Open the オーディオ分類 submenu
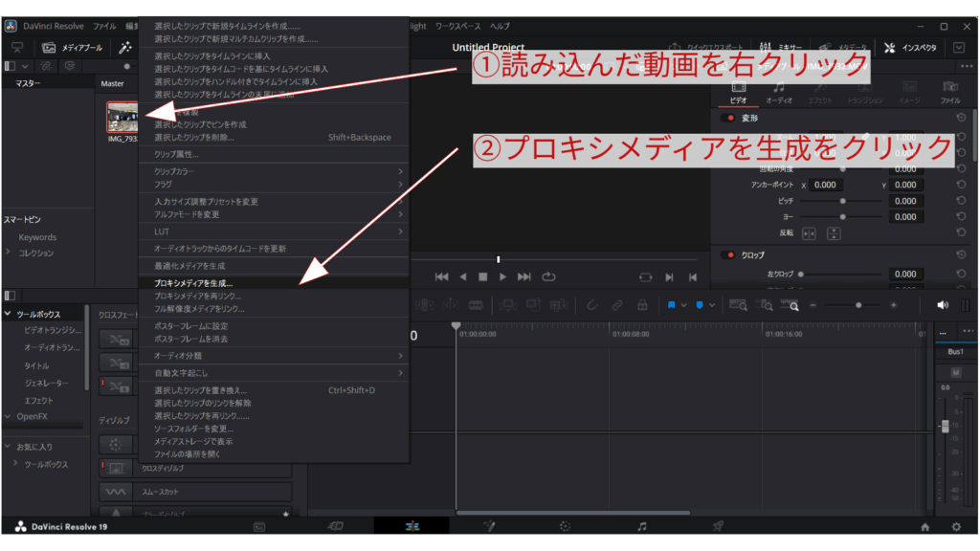Screen dimensions: 980x551 coord(274,356)
